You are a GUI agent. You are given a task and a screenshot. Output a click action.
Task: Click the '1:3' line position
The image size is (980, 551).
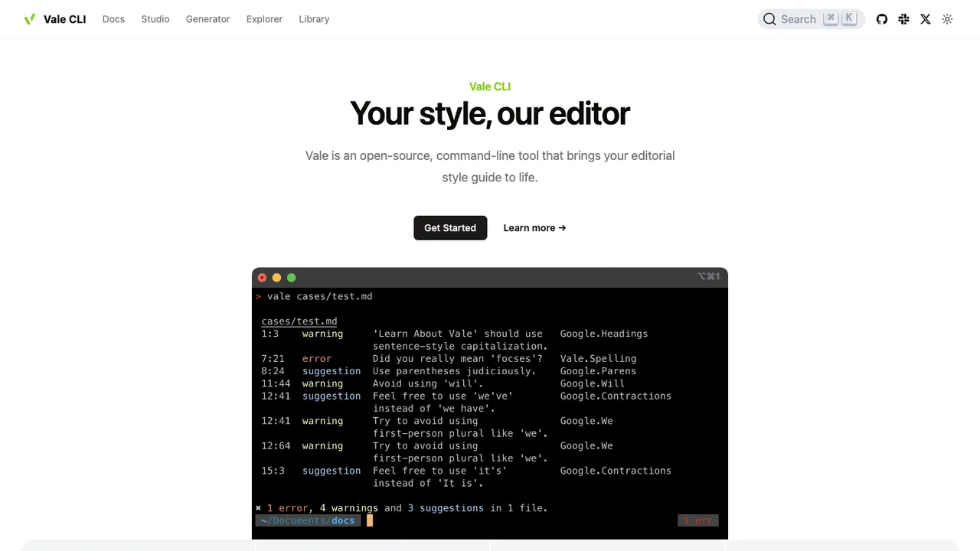270,334
